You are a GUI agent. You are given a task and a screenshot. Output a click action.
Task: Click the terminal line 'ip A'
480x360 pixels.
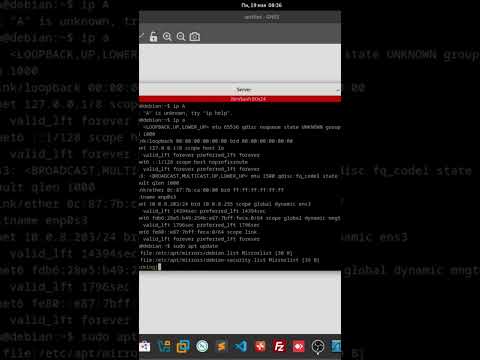(x=162, y=106)
